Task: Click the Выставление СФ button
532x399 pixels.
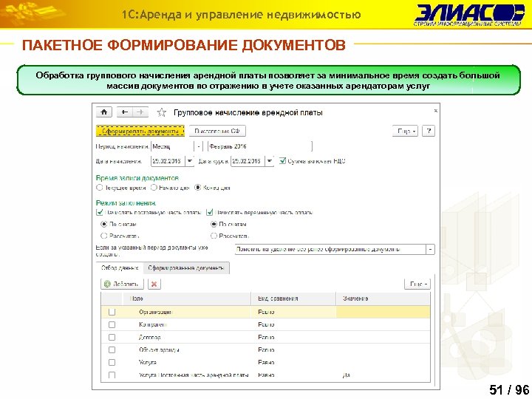Action: pos(217,131)
